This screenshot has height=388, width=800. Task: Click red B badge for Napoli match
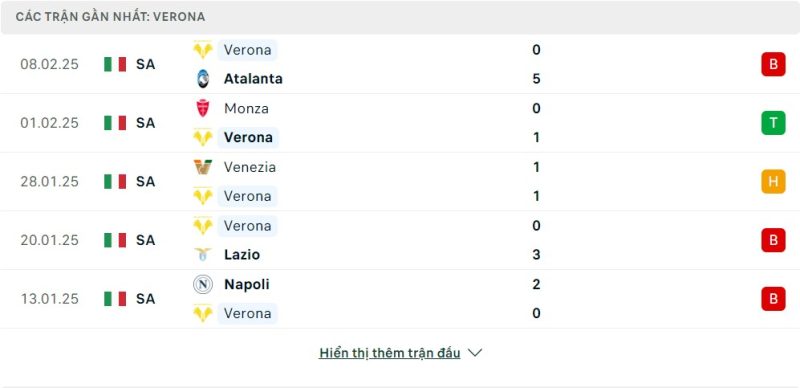point(773,299)
